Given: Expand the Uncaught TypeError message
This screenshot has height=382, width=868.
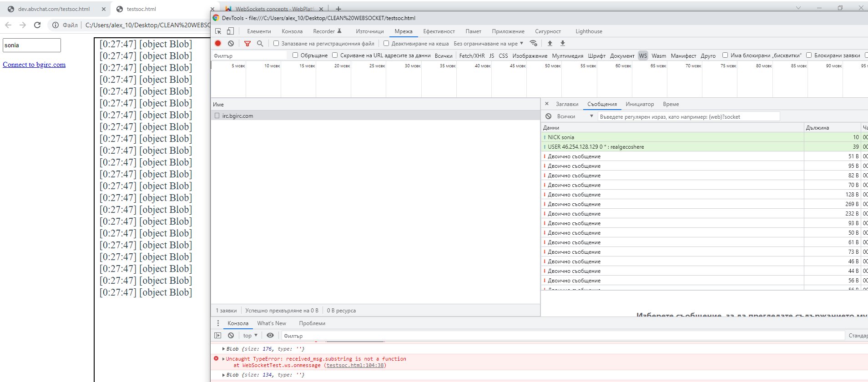Looking at the screenshot, I should 223,359.
